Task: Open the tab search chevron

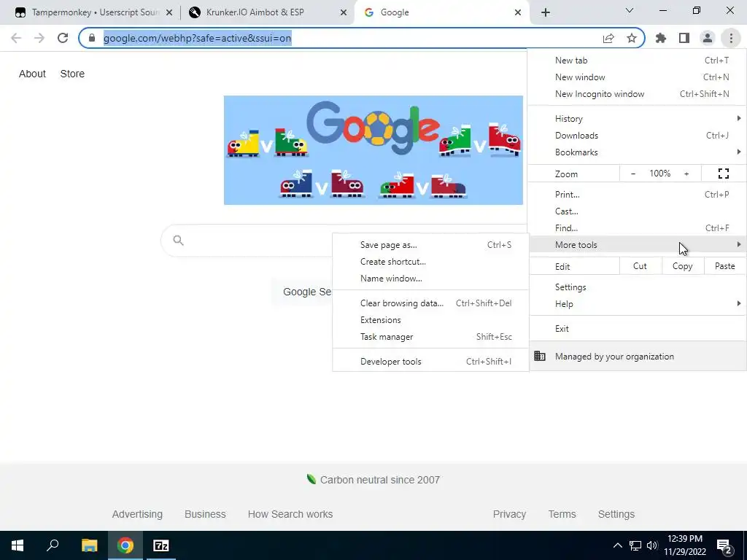Action: point(630,10)
